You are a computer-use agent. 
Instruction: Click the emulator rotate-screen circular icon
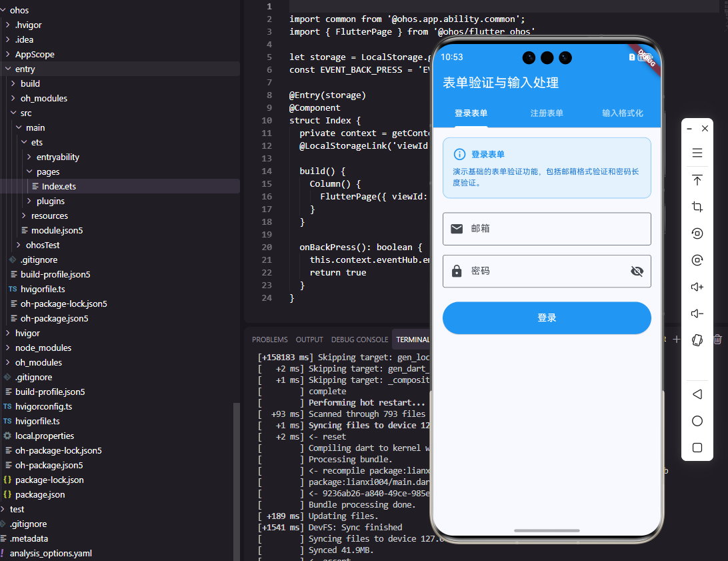pos(697,233)
